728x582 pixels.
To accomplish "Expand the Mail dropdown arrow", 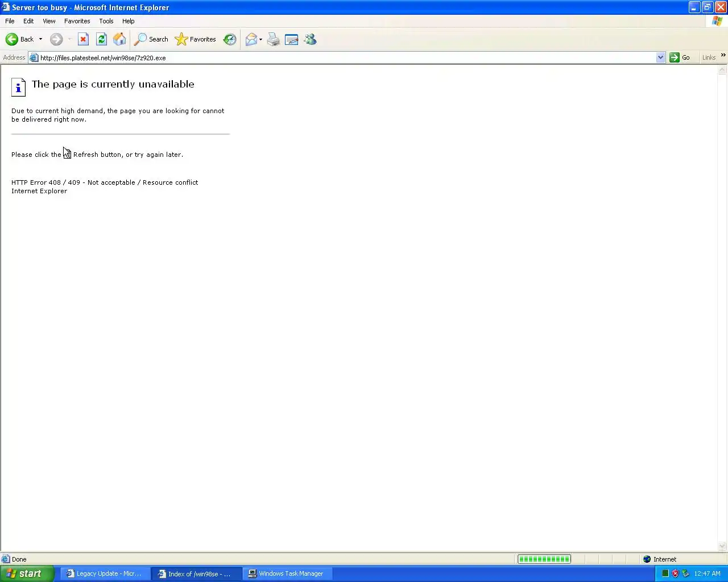I will (x=260, y=39).
